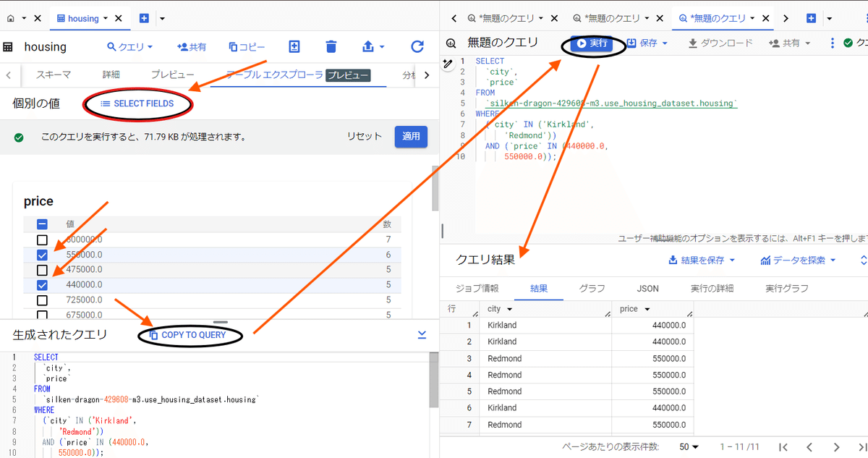The image size is (868, 458).
Task: Open the 実行グラフ tab
Action: pyautogui.click(x=787, y=288)
